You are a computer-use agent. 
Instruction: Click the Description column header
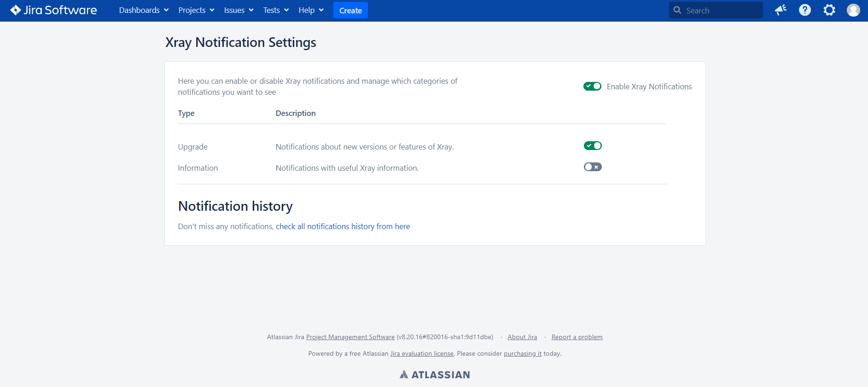pos(296,113)
